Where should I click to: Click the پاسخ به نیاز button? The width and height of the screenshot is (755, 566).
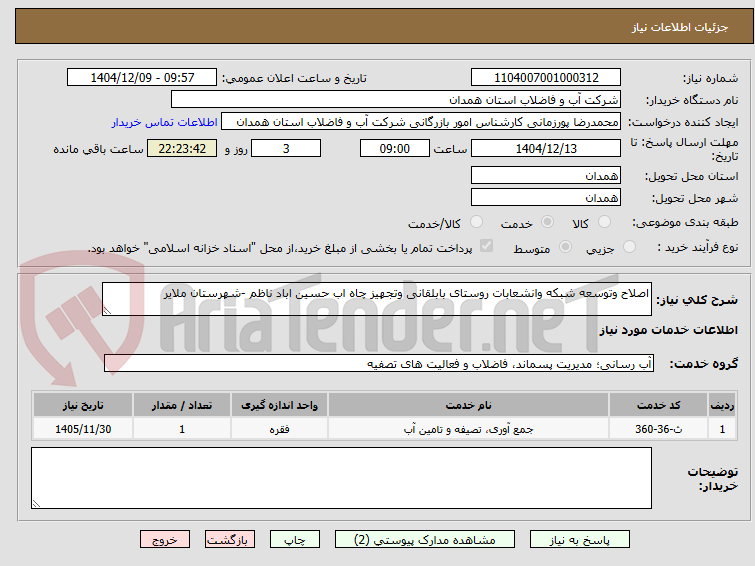(x=580, y=540)
